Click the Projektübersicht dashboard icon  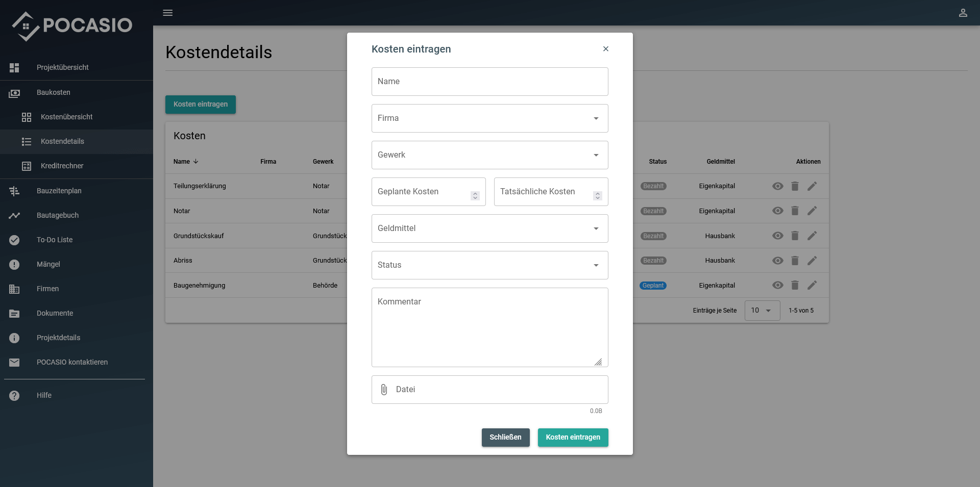[14, 67]
